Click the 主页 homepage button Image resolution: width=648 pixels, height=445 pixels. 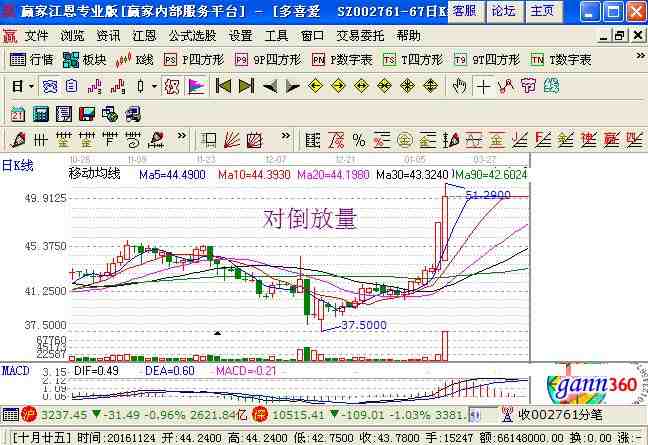[x=543, y=11]
